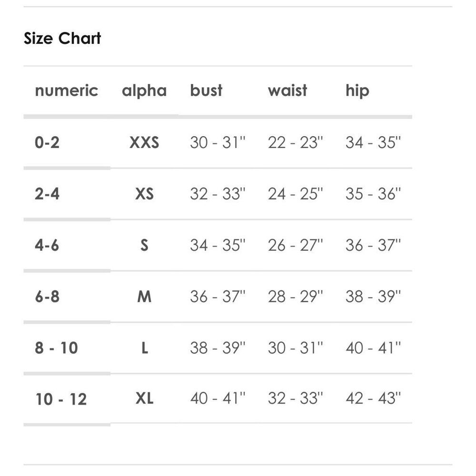Select the XXS size row label
476x476 pixels.
coord(144,142)
